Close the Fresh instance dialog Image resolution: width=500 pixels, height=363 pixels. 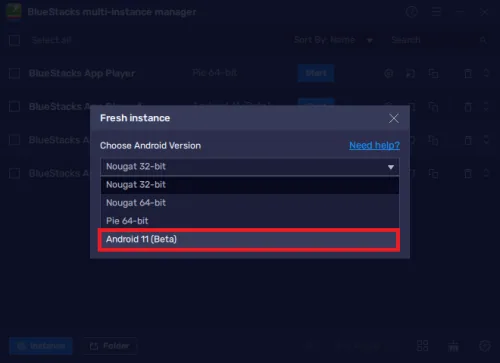pyautogui.click(x=394, y=118)
